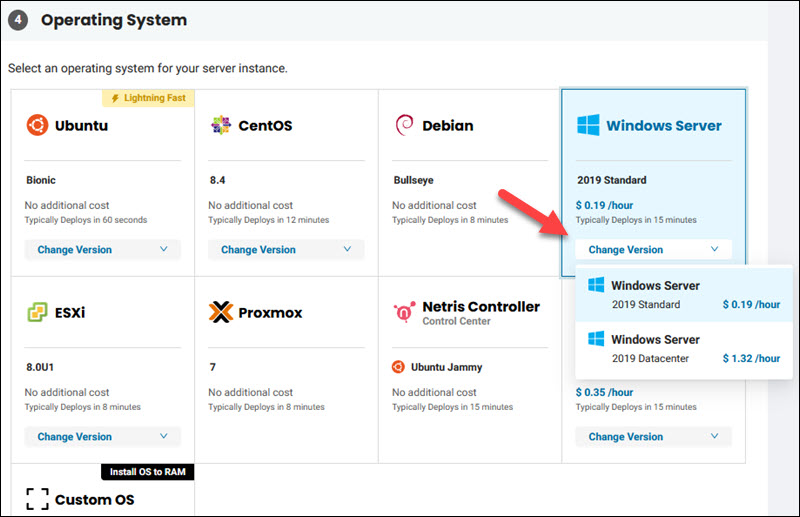Click chevron arrow in Ubuntu Change Version

tap(164, 249)
